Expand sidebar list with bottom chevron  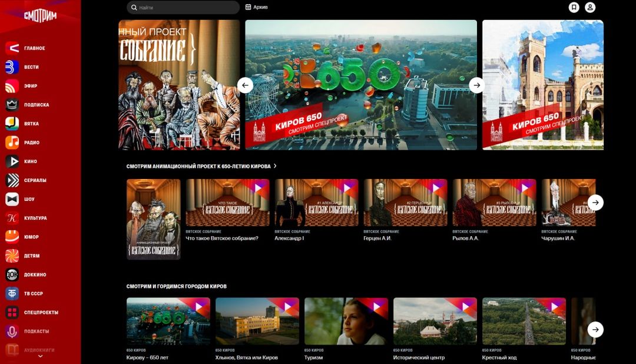(40, 356)
